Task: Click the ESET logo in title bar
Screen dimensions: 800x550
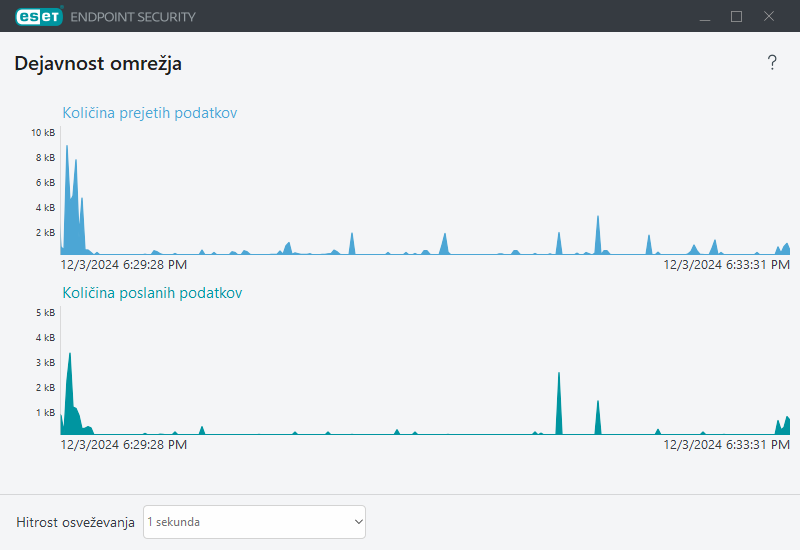Action: (39, 16)
